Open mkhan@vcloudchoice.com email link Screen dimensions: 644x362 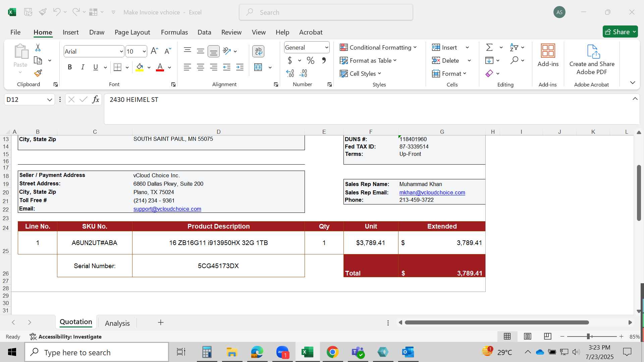point(432,192)
